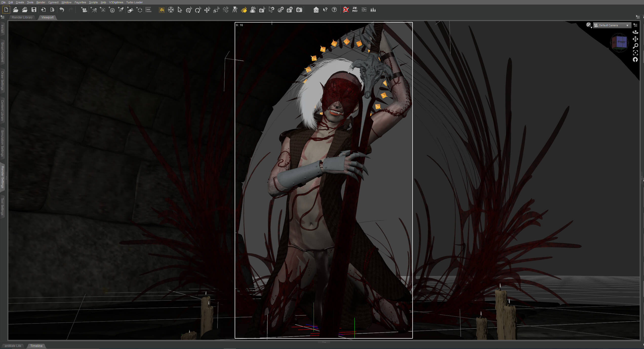
Task: Click the reset camera up-arrow control
Action: tap(635, 60)
